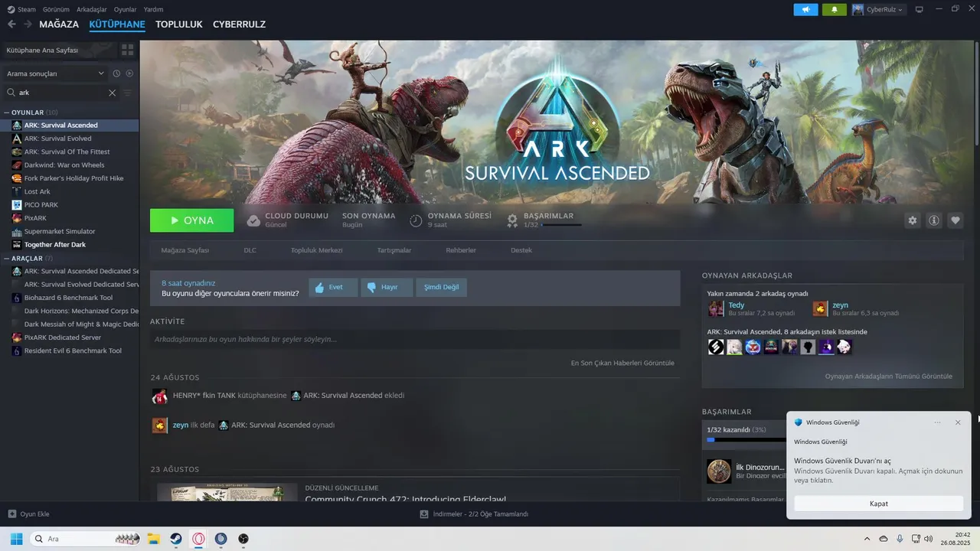Add game to favorites with heart icon
This screenshot has height=551, width=980.
click(x=955, y=220)
